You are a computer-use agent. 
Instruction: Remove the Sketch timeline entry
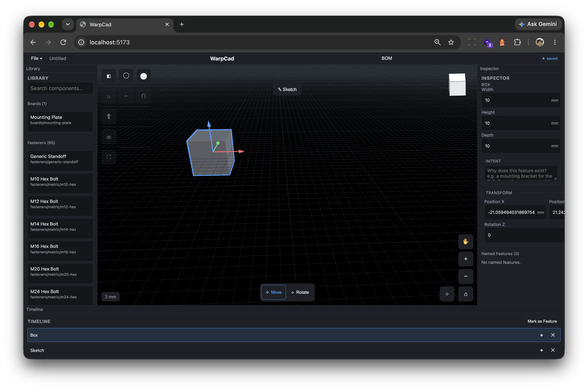(x=553, y=350)
